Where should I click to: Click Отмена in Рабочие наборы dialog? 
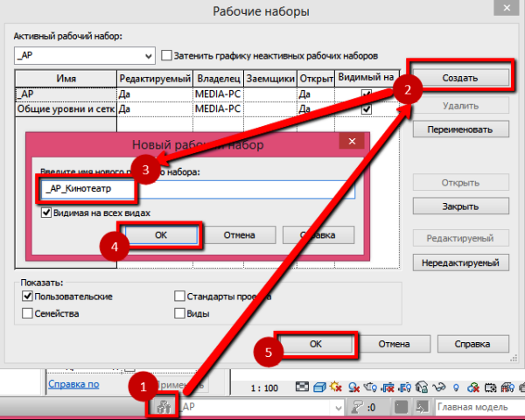click(x=394, y=344)
